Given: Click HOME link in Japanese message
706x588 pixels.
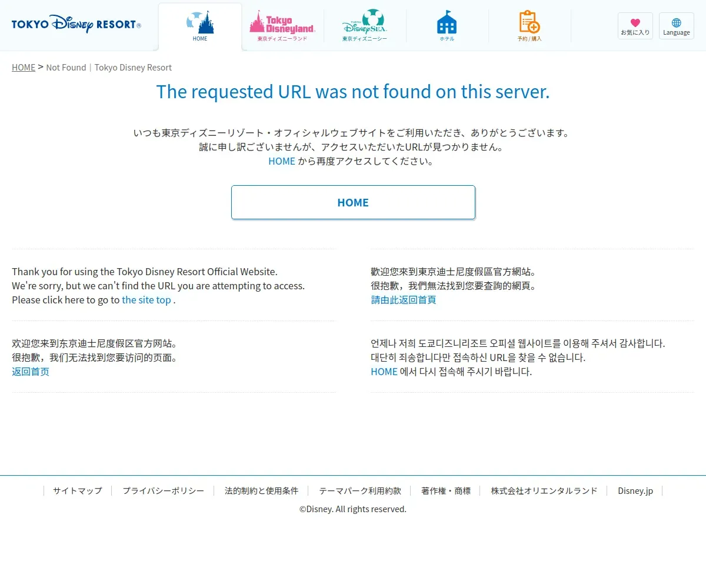Looking at the screenshot, I should pyautogui.click(x=282, y=161).
